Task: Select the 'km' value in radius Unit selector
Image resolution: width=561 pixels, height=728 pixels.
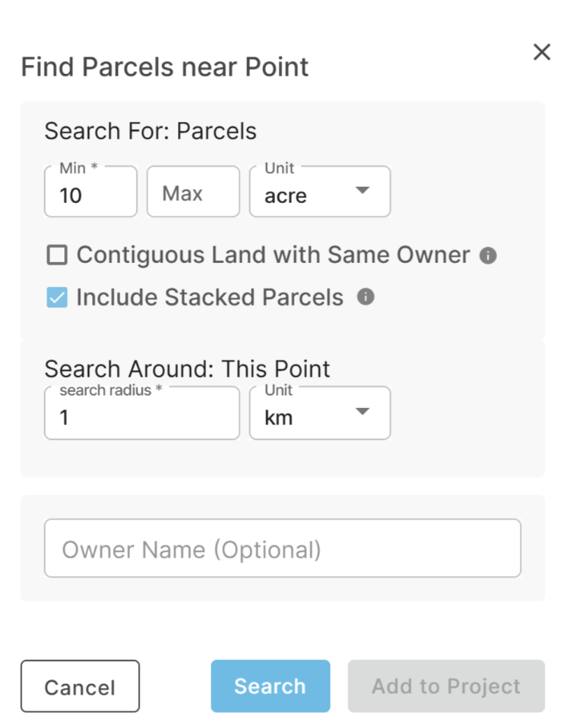Action: coord(278,418)
